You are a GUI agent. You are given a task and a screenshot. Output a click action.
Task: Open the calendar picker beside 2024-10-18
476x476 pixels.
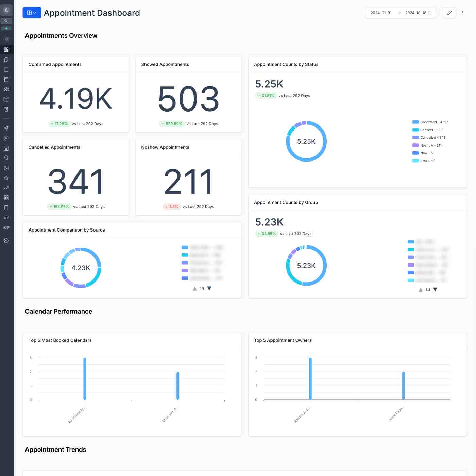[x=430, y=13]
